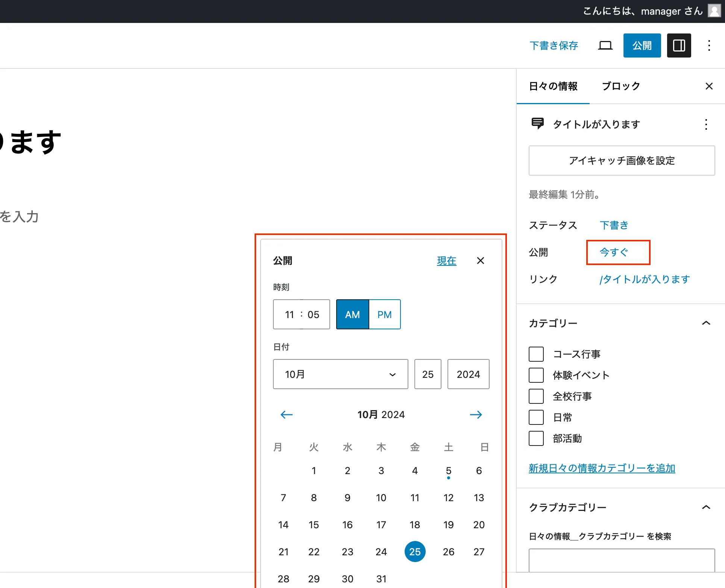Click 今すぐ publish date link
This screenshot has height=588, width=725.
click(614, 252)
